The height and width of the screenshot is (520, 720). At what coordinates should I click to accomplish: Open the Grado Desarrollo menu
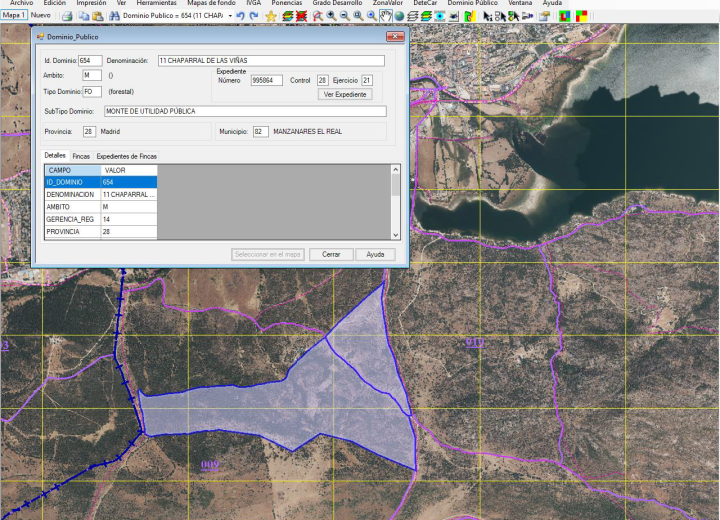tap(338, 3)
